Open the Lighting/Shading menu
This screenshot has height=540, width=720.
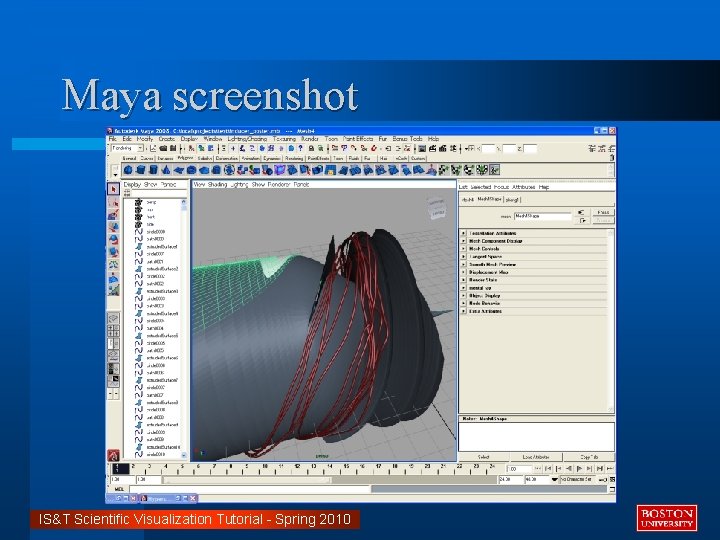248,139
